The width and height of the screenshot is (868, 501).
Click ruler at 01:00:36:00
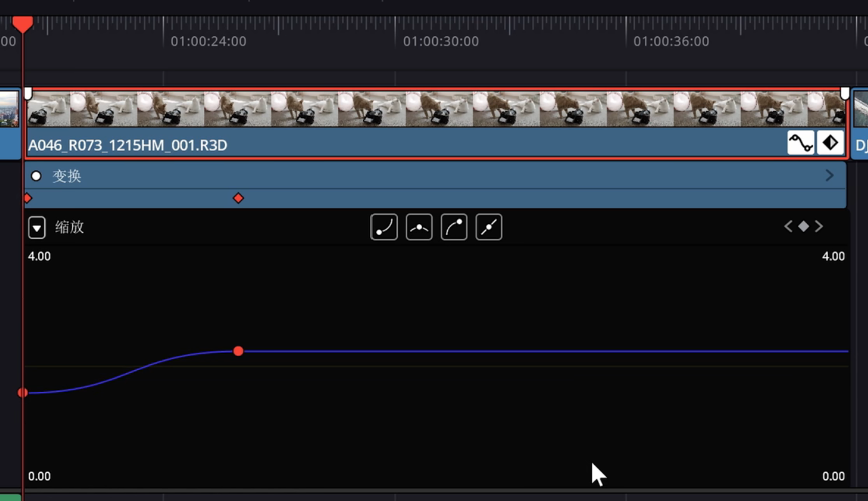point(672,42)
